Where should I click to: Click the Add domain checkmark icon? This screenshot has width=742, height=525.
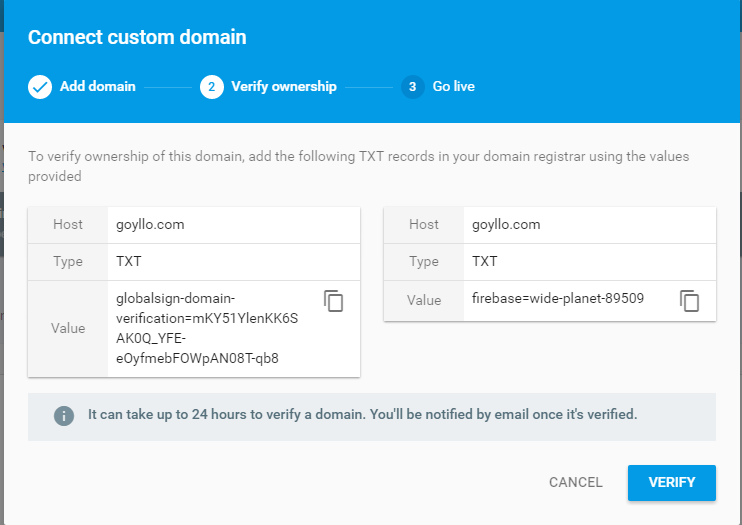coord(40,87)
